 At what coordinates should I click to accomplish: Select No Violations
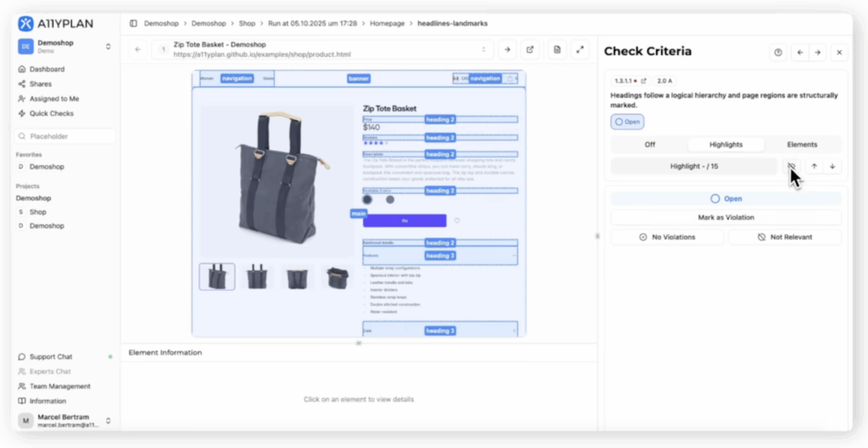pyautogui.click(x=667, y=237)
